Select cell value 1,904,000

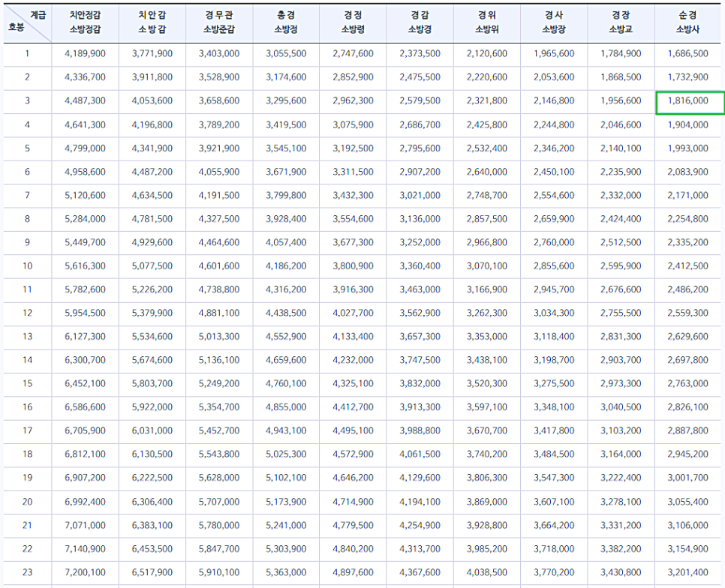[688, 124]
